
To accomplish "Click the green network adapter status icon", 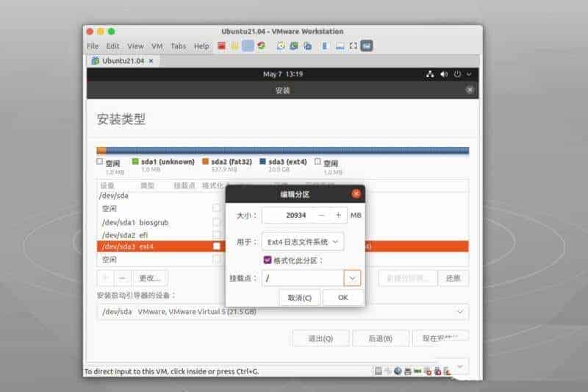I will (417, 371).
